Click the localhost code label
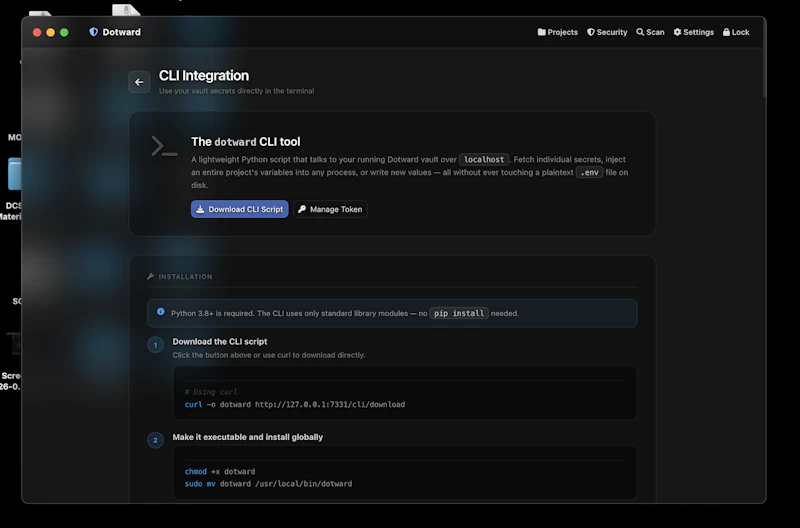 click(x=484, y=160)
